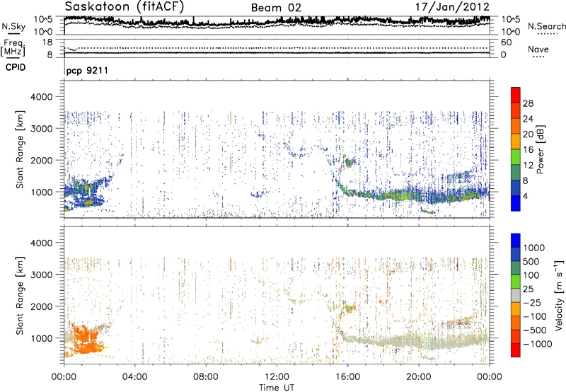Click the power panel 'Slant Range [km]' label

(x=20, y=149)
